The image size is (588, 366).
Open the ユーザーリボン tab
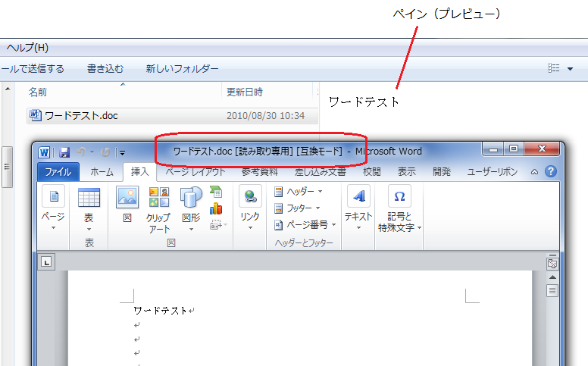tap(492, 172)
